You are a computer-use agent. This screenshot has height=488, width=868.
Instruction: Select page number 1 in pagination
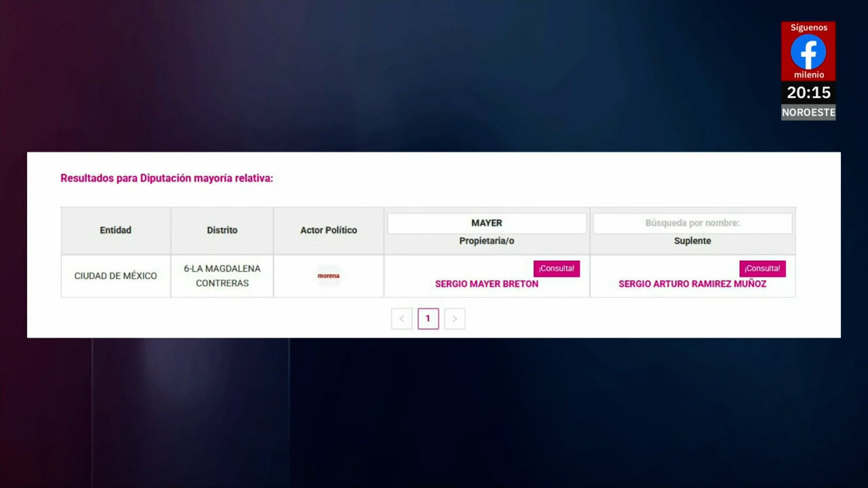428,319
